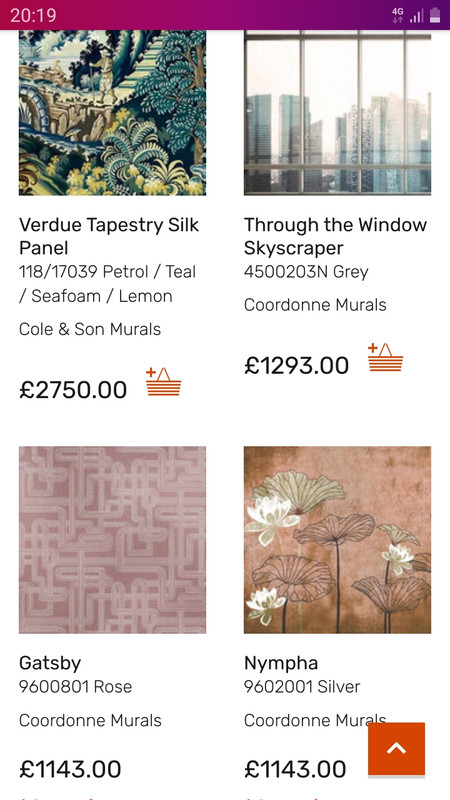450x800 pixels.
Task: Tap the scroll-to-top arrow button
Action: (x=396, y=748)
